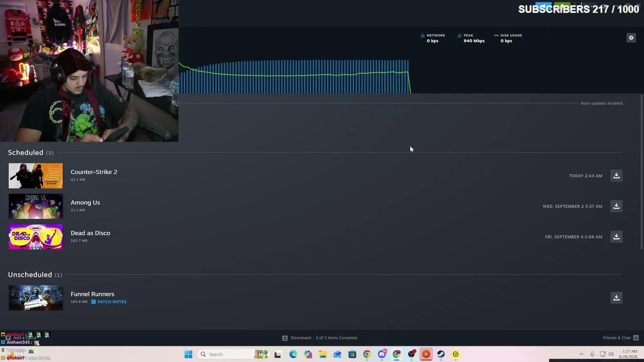Click the Auto-updates enabled label
The image size is (644, 362).
pyautogui.click(x=601, y=103)
